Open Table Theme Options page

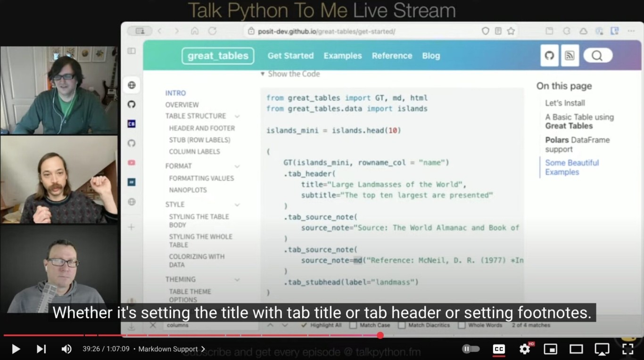click(x=190, y=295)
